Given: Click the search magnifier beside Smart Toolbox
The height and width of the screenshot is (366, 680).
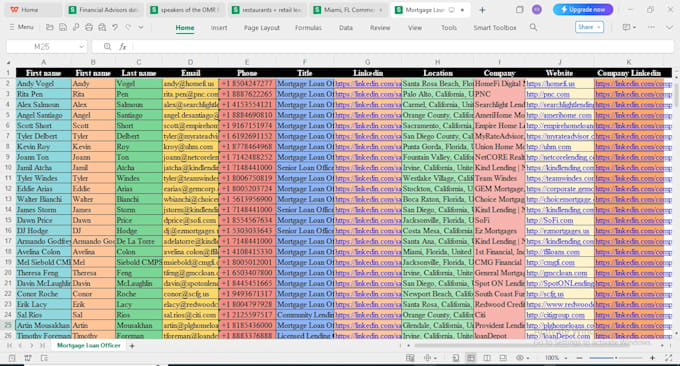Looking at the screenshot, I should coord(533,27).
